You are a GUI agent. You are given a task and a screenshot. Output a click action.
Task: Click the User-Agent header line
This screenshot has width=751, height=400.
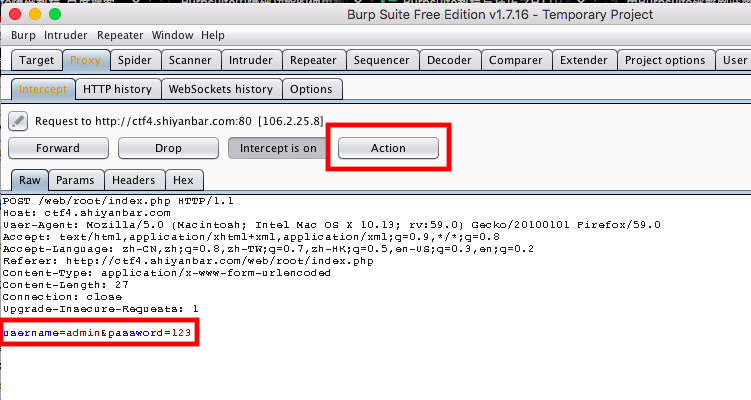point(331,225)
